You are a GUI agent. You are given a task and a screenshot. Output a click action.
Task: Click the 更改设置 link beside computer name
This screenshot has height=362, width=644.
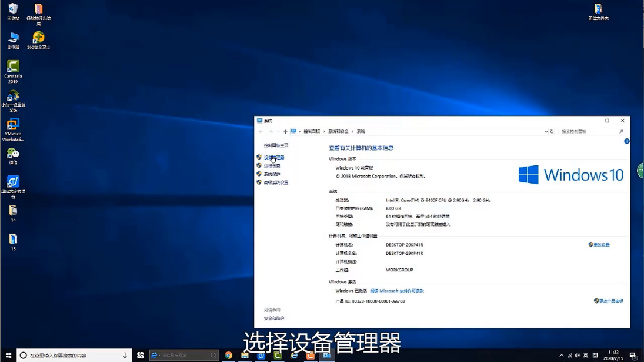coord(601,245)
